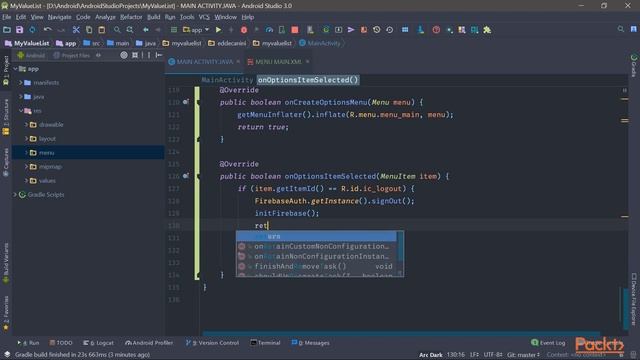Screen dimensions: 640x360
Task: Click the Back navigation arrow
Action: (x=146, y=30)
